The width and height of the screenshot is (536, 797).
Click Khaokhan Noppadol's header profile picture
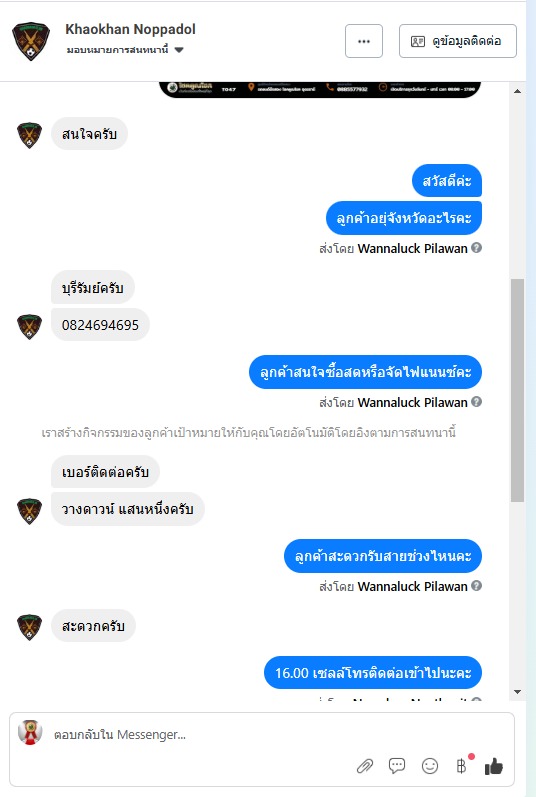coord(31,41)
